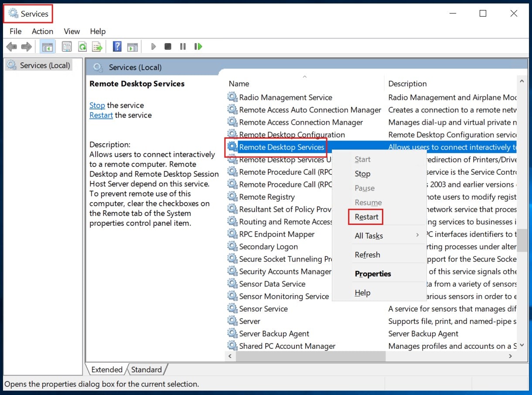Open the File menu
532x395 pixels.
(x=15, y=31)
